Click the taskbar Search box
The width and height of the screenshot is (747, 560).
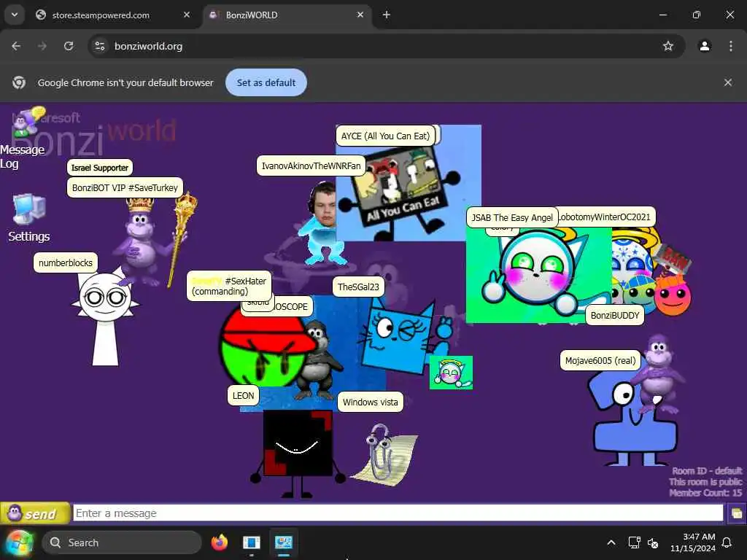[122, 542]
